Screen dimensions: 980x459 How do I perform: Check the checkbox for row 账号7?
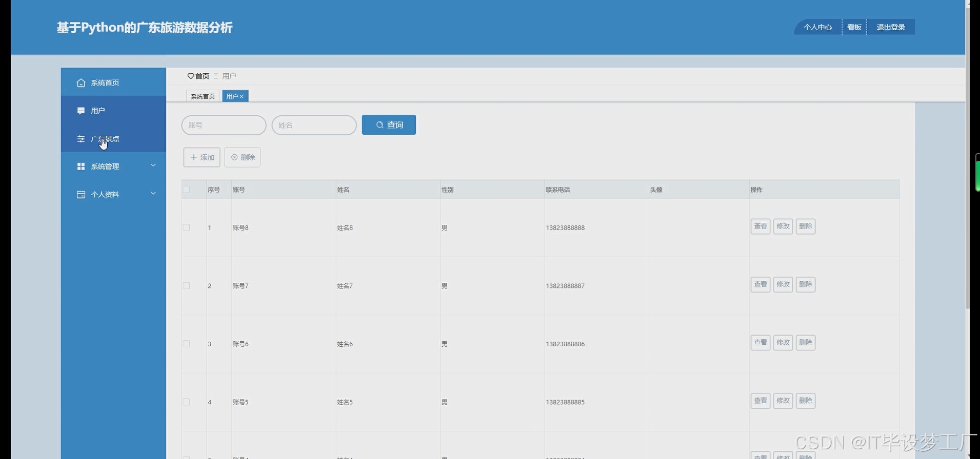[x=186, y=286]
